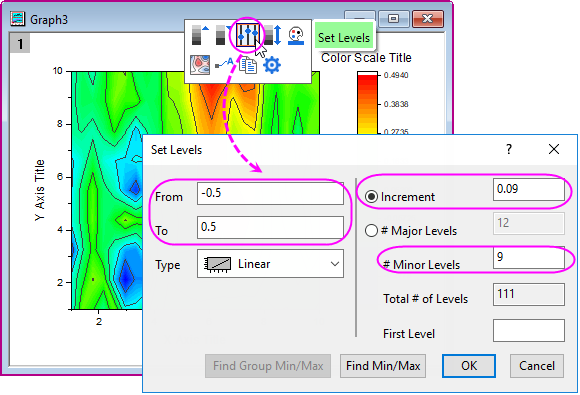Click the Set Levels slider icon
Viewport: 580px width, 395px height.
click(247, 35)
